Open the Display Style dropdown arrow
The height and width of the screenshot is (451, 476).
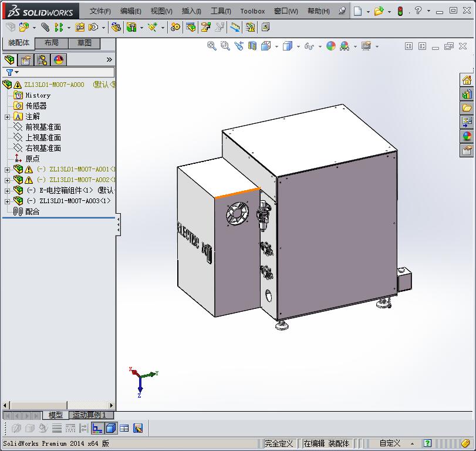pos(298,46)
